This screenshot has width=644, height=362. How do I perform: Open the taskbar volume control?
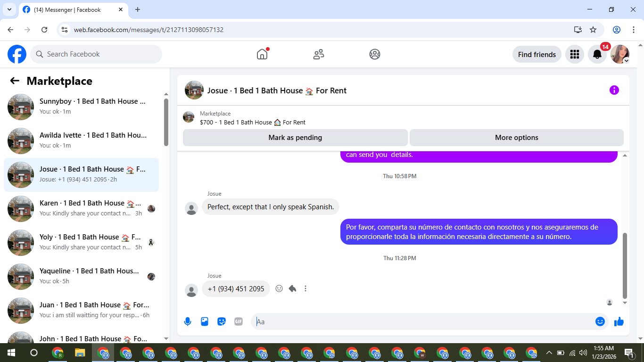tap(583, 353)
